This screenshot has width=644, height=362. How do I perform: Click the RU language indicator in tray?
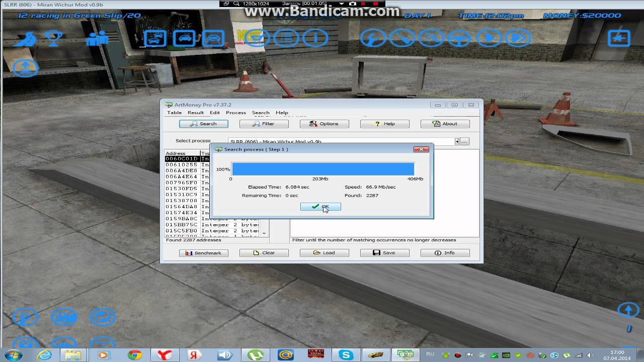(x=430, y=354)
